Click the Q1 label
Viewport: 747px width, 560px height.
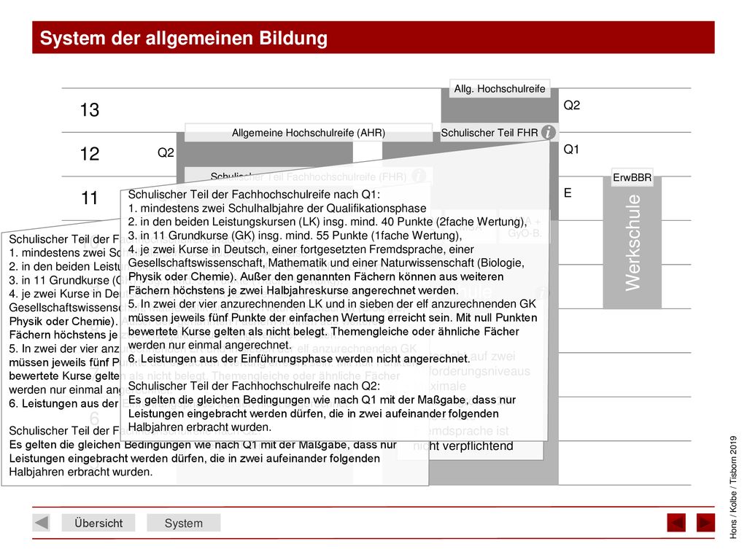pos(571,149)
